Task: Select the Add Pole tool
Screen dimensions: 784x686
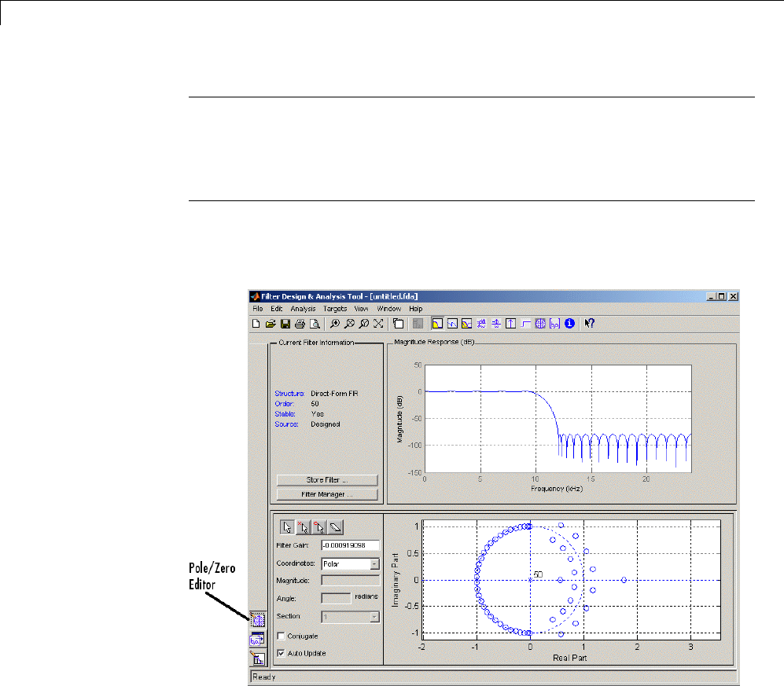Action: tap(303, 527)
